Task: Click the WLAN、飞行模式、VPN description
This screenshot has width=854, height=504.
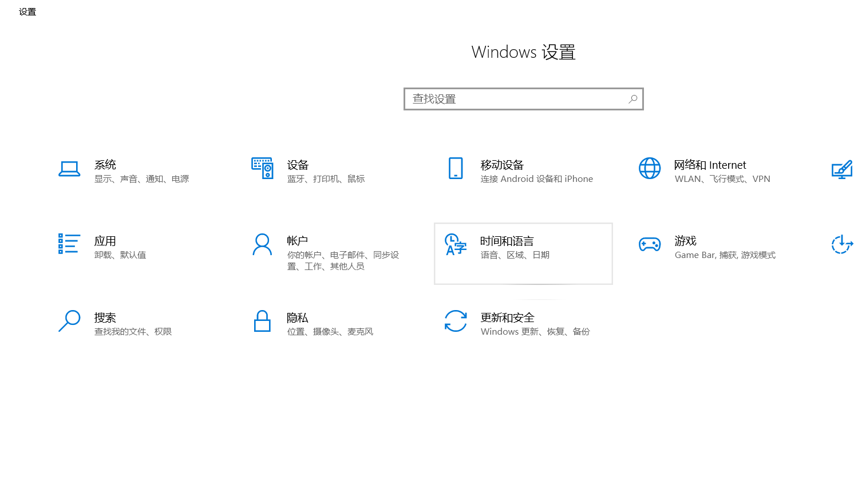Action: click(x=722, y=179)
